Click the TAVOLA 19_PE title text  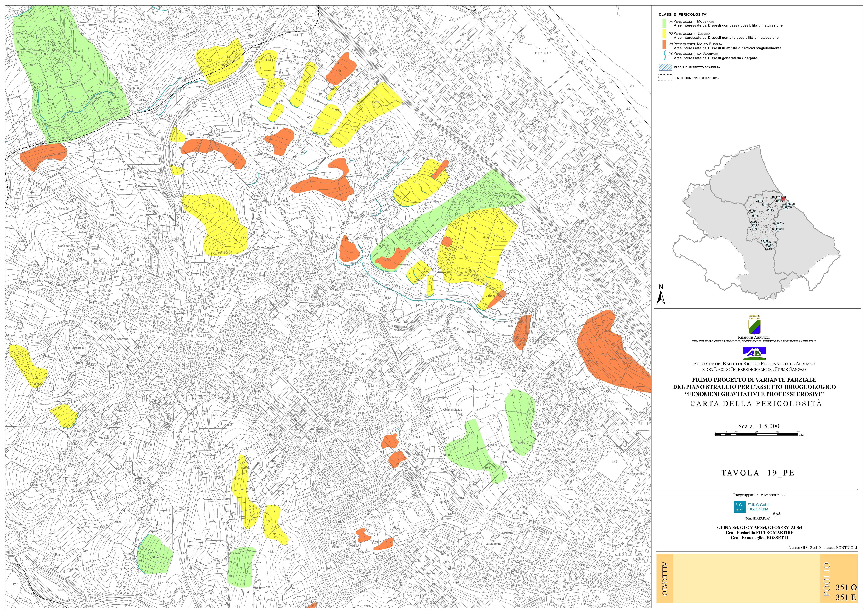(758, 473)
